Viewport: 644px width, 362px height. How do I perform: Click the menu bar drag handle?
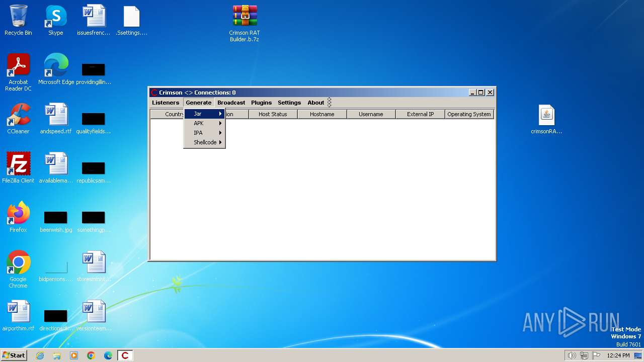pos(330,103)
